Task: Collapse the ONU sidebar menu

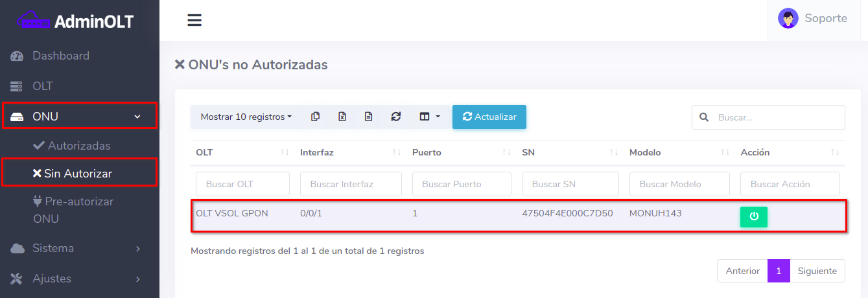Action: [x=78, y=117]
